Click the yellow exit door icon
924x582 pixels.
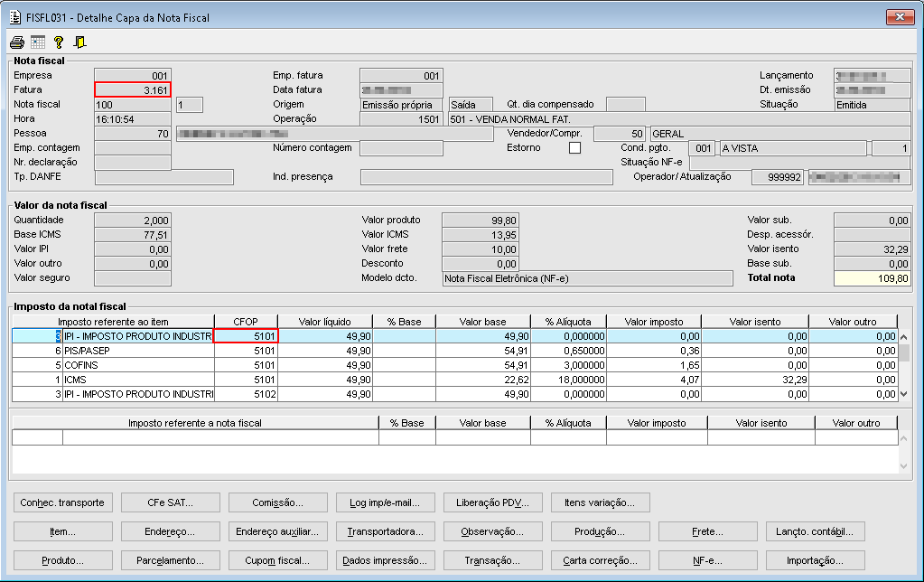(79, 42)
